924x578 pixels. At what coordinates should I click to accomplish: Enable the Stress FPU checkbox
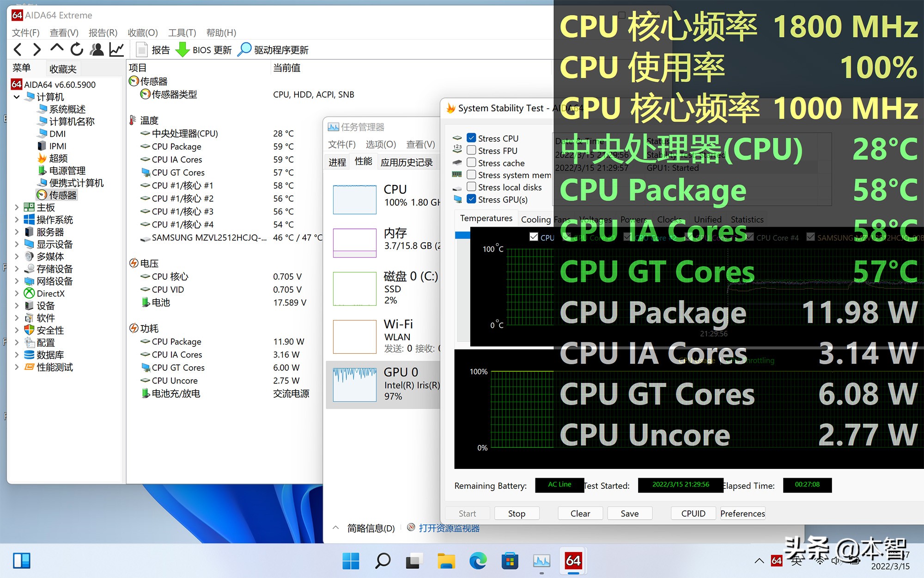[471, 150]
